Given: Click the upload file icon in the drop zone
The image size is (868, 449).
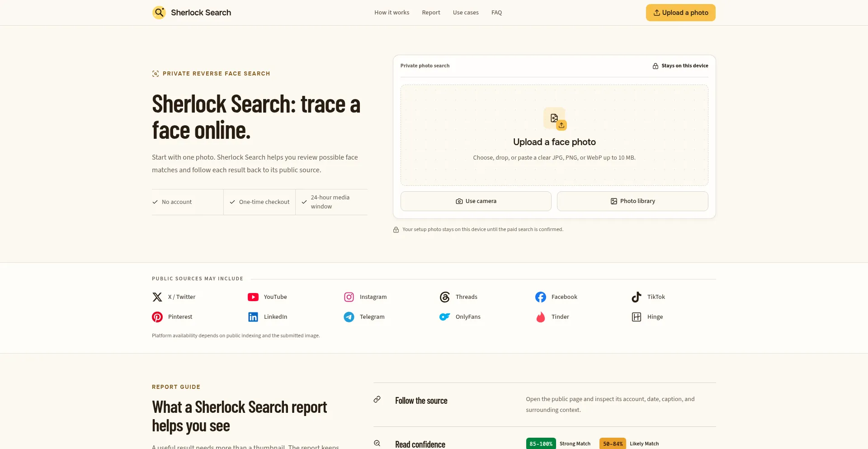Looking at the screenshot, I should (x=554, y=118).
